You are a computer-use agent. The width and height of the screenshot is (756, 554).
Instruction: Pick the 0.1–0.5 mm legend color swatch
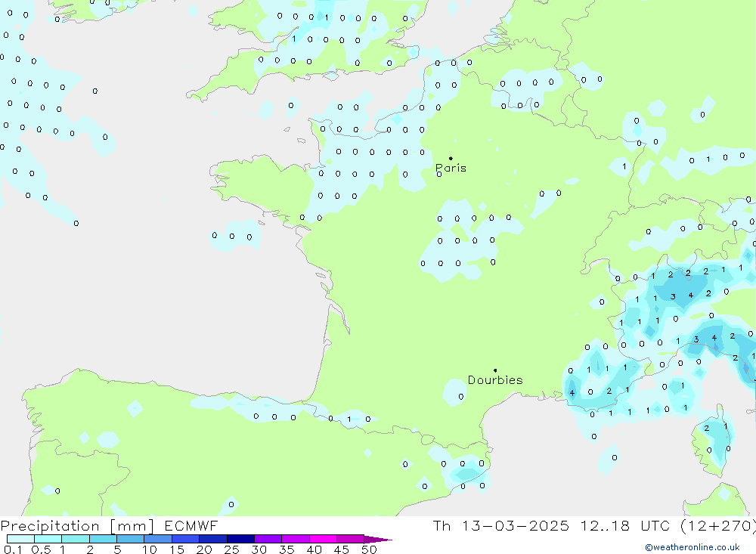20,539
